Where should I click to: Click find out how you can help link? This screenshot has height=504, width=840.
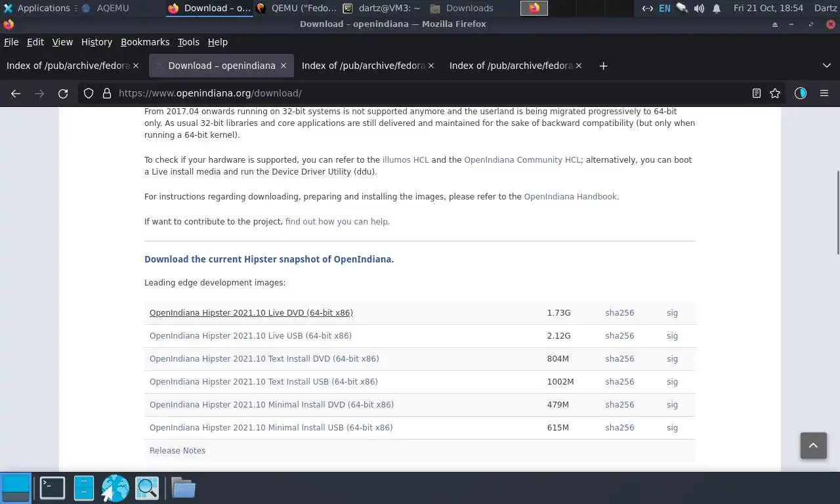click(337, 221)
